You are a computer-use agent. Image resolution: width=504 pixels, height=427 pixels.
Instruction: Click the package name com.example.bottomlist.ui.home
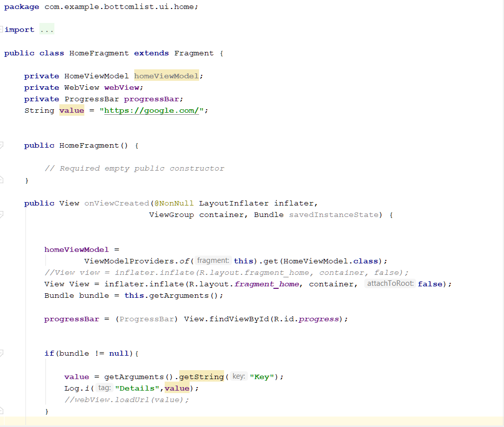pos(119,6)
